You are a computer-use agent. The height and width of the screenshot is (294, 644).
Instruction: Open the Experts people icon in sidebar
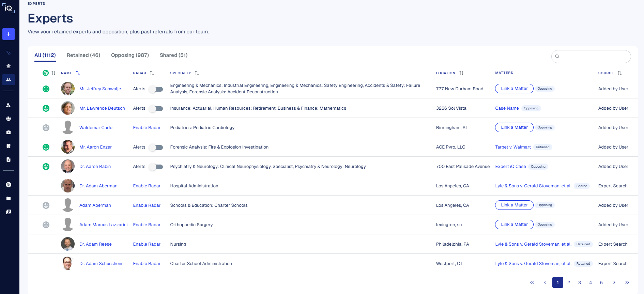point(9,80)
